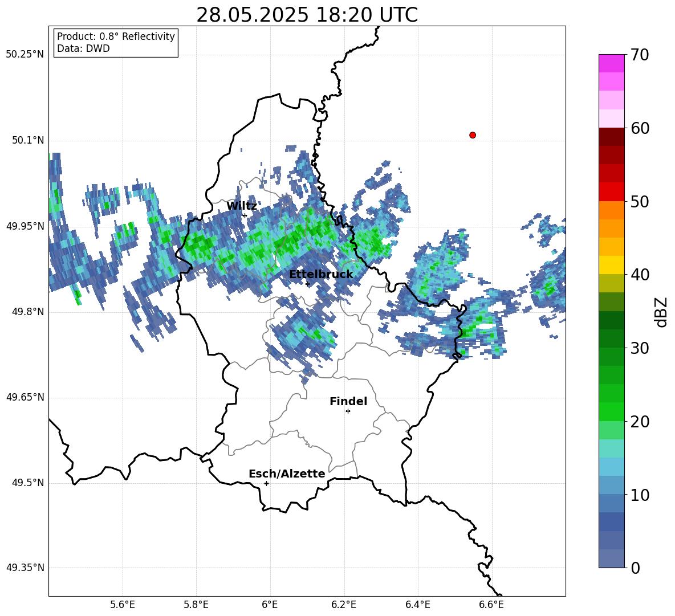Click the title 28.05.2025 18:20 UTC
This screenshot has height=616, width=675.
tap(307, 15)
